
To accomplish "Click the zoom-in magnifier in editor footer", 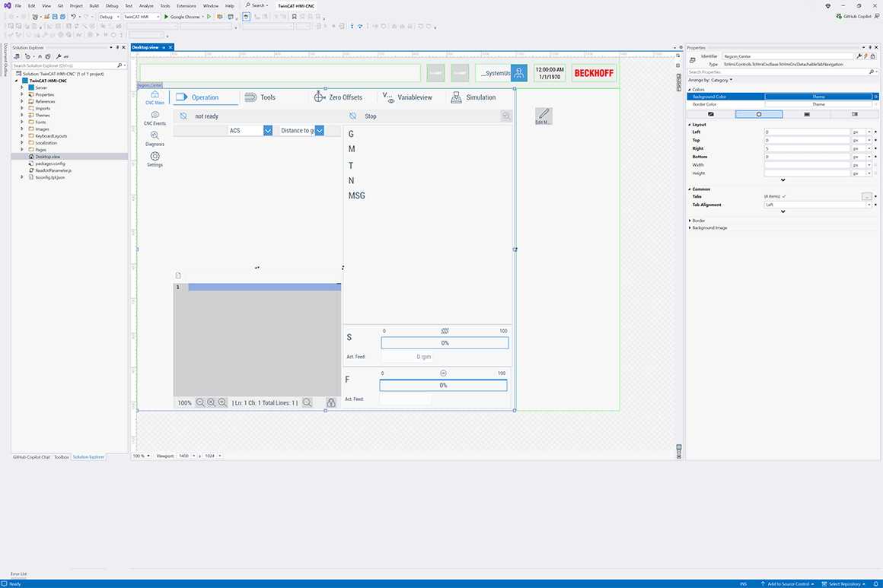I will coord(222,402).
